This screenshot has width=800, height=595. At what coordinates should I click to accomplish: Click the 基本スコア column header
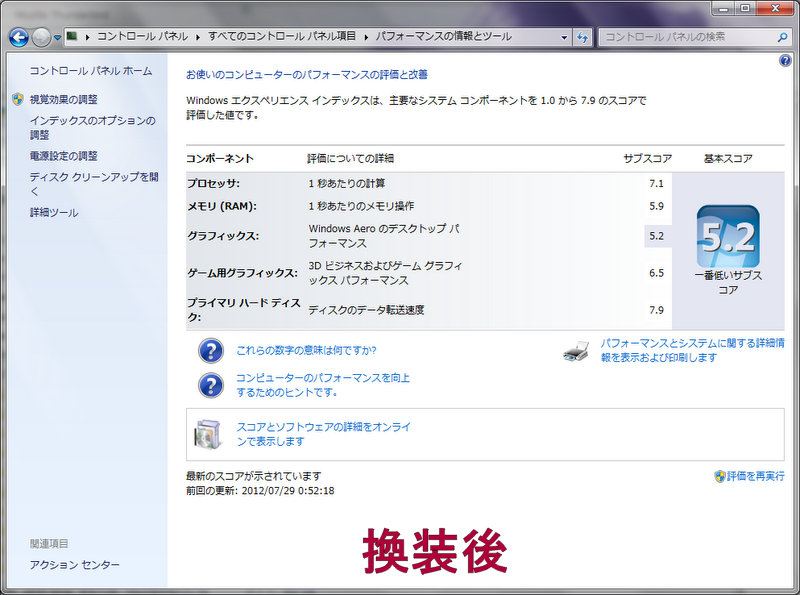pos(728,159)
